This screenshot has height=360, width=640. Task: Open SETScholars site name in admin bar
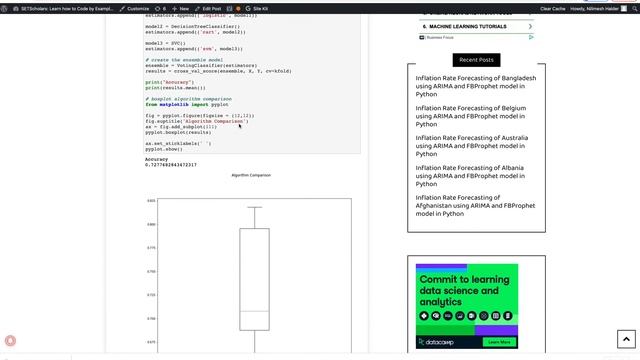63,9
